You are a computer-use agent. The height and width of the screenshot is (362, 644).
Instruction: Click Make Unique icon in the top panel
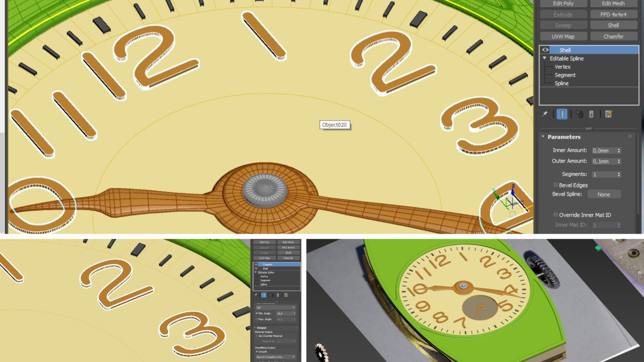click(x=579, y=114)
